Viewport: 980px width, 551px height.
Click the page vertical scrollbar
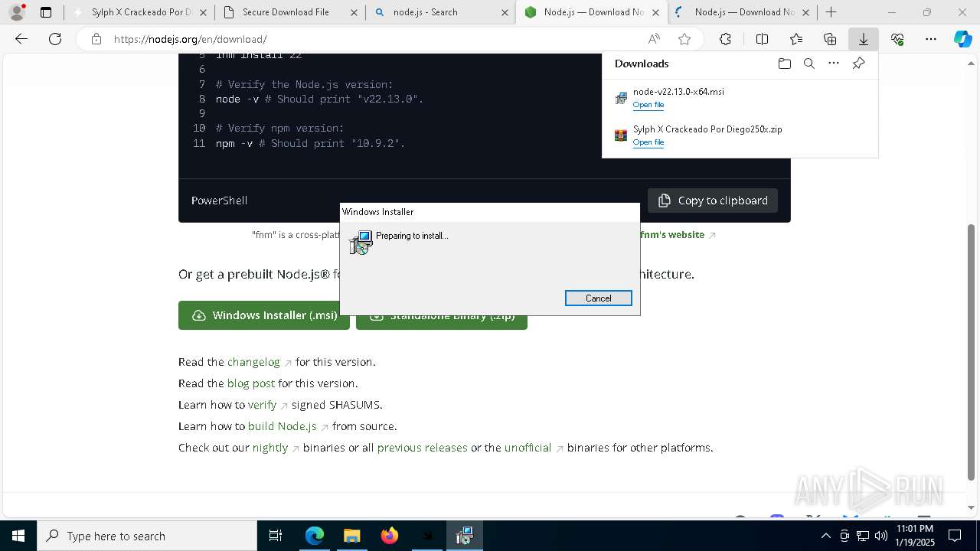click(971, 352)
